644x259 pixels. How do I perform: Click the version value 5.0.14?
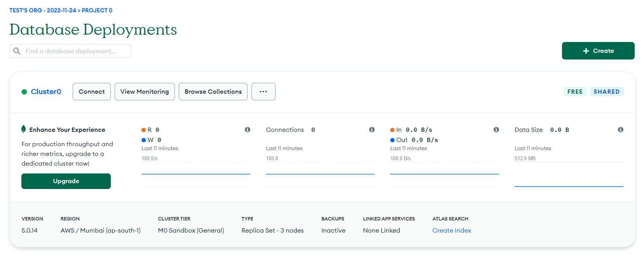coord(30,230)
